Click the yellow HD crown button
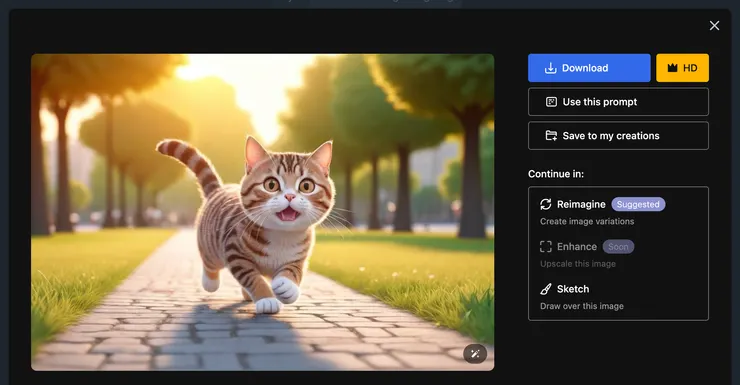 click(682, 68)
